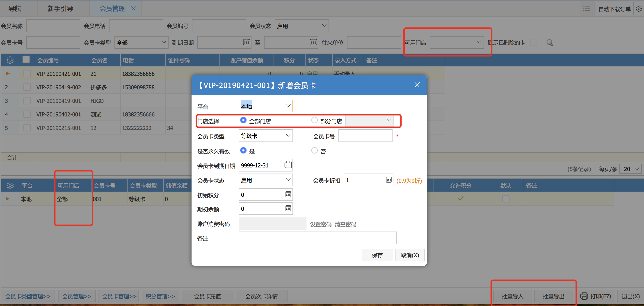Open calculator for 会员卡折扣

pyautogui.click(x=388, y=180)
